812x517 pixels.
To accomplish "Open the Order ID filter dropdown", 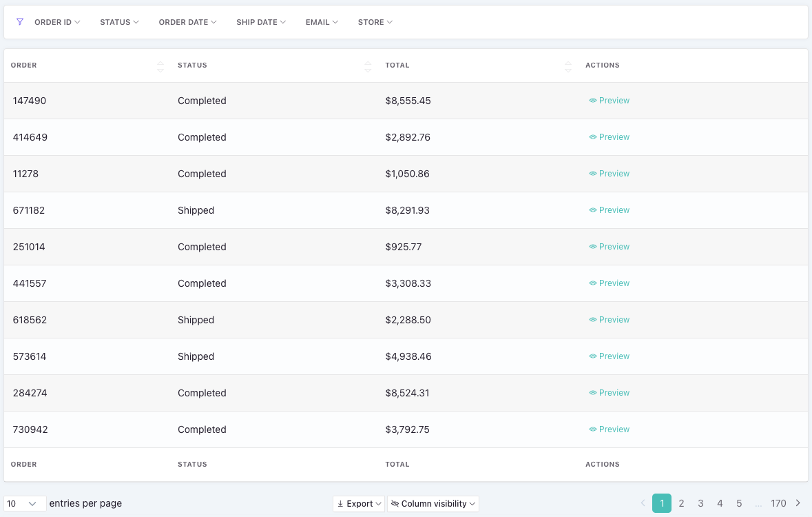I will [x=57, y=22].
